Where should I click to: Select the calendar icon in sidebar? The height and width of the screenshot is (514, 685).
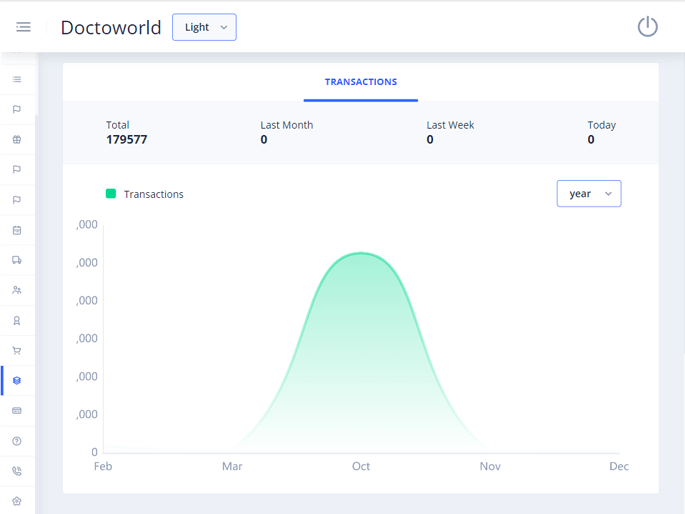pyautogui.click(x=17, y=230)
